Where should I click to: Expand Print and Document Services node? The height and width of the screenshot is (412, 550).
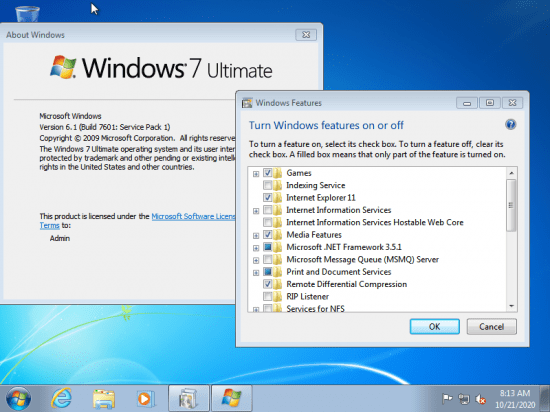coord(256,272)
